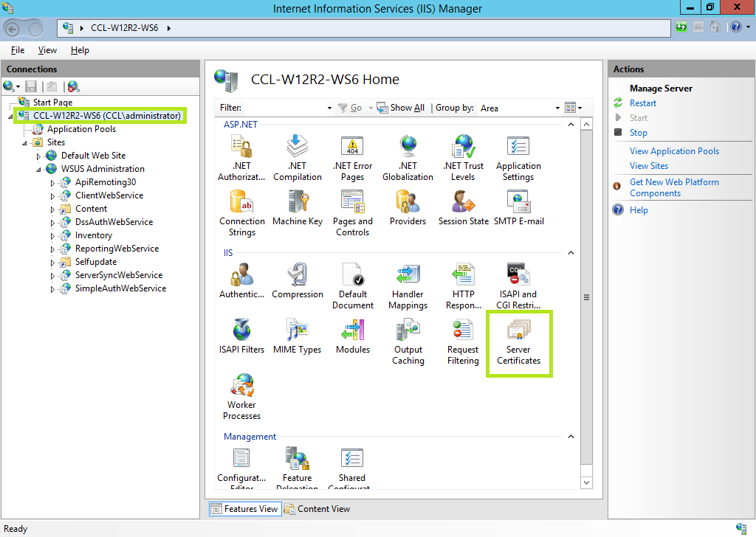Open Providers feature
The height and width of the screenshot is (537, 756).
[408, 208]
